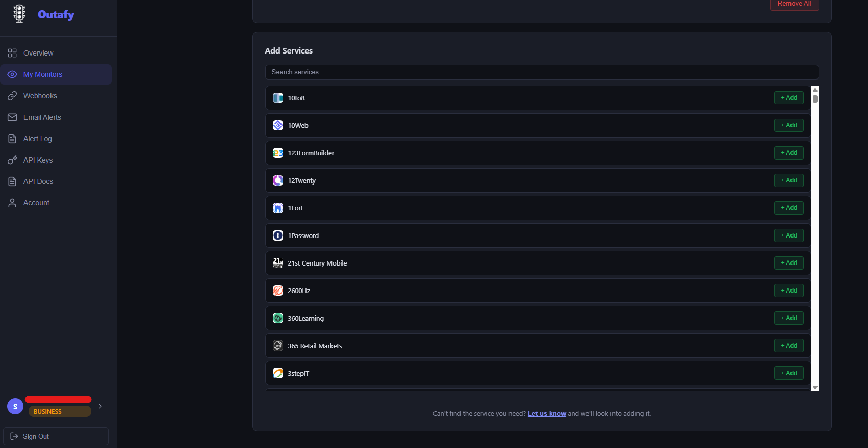Viewport: 868px width, 448px height.
Task: Click the API Keys key icon
Action: pos(12,160)
